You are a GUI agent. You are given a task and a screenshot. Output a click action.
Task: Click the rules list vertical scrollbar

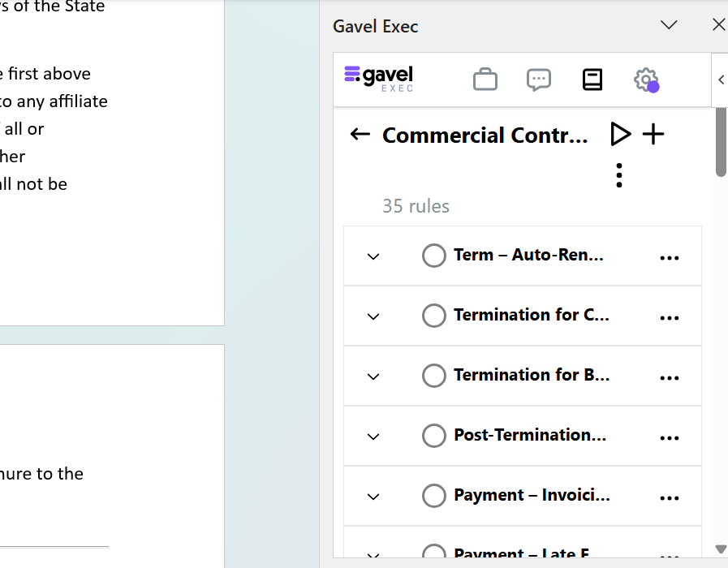(721, 142)
